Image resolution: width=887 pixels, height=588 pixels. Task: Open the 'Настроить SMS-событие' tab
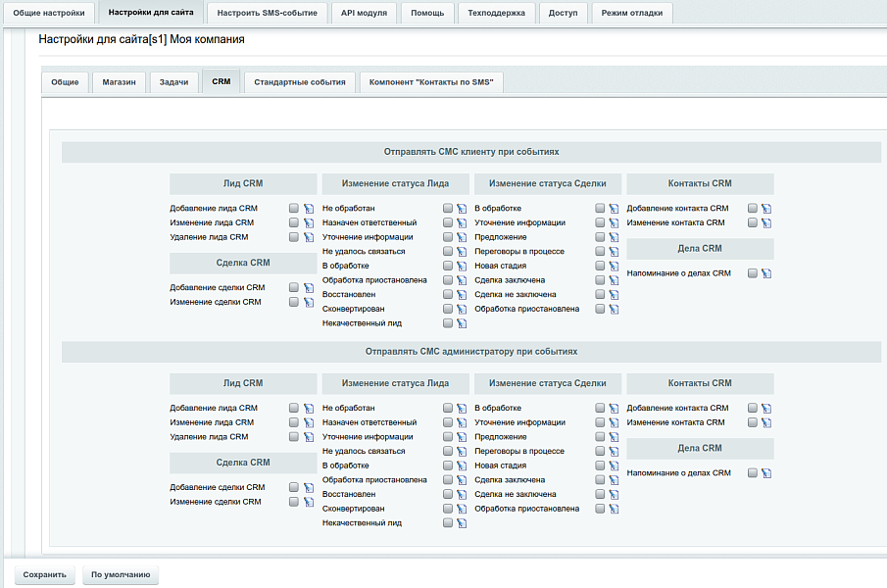tap(259, 13)
